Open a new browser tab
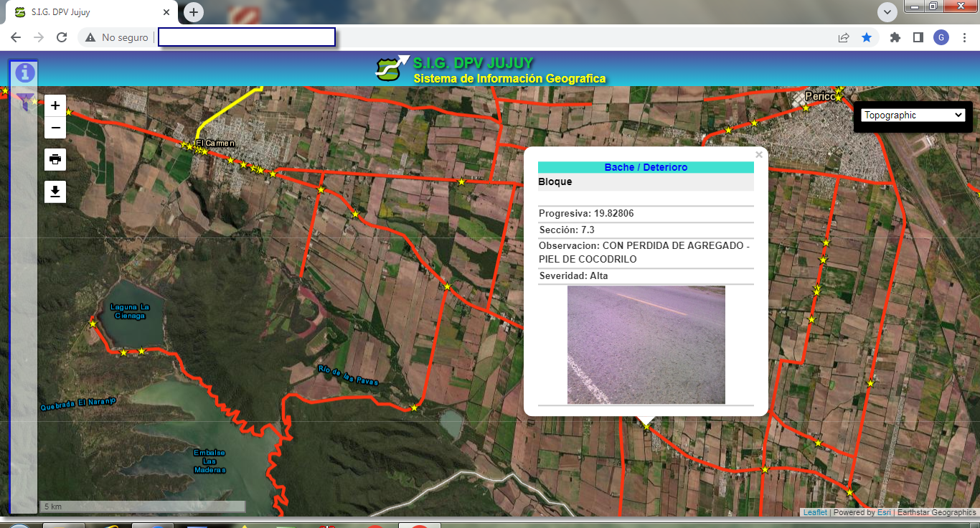This screenshot has height=528, width=980. 194,12
